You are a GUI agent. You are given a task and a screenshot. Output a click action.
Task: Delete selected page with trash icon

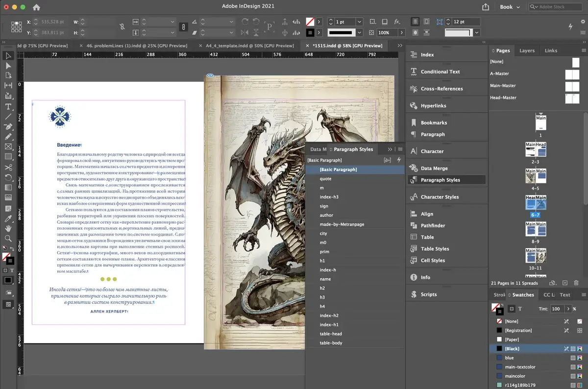pyautogui.click(x=576, y=283)
